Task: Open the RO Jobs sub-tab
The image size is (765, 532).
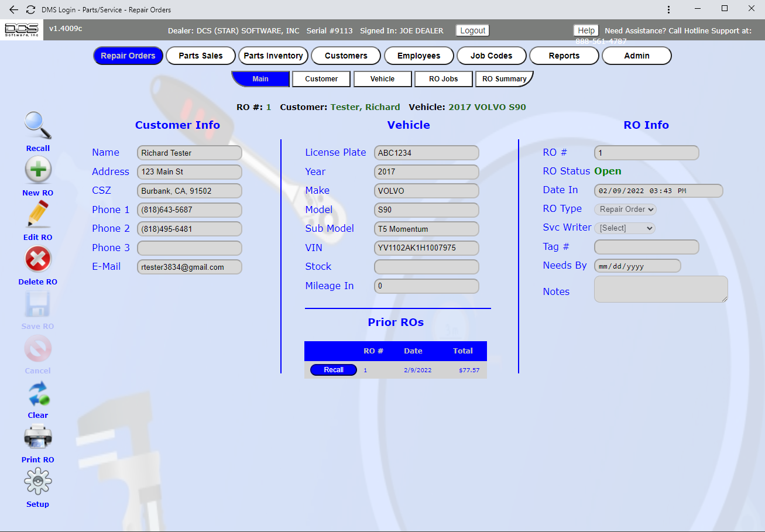Action: (443, 79)
